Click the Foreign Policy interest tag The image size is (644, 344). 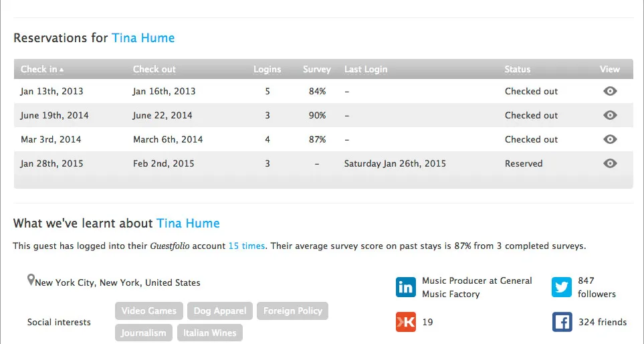pos(292,311)
